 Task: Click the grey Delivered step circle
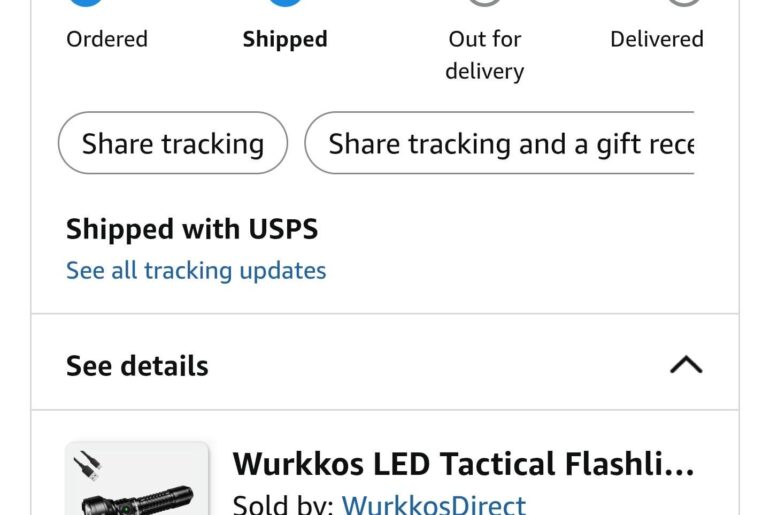click(x=684, y=2)
